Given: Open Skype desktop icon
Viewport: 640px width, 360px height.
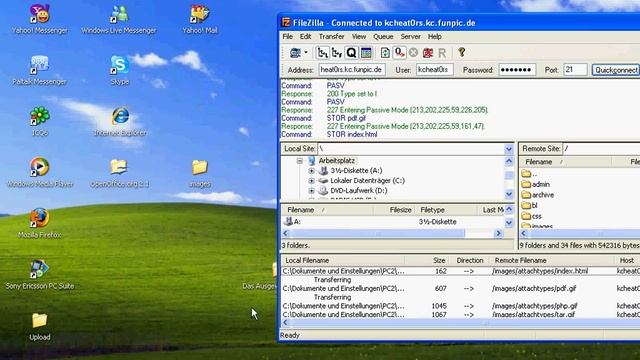Looking at the screenshot, I should [120, 70].
